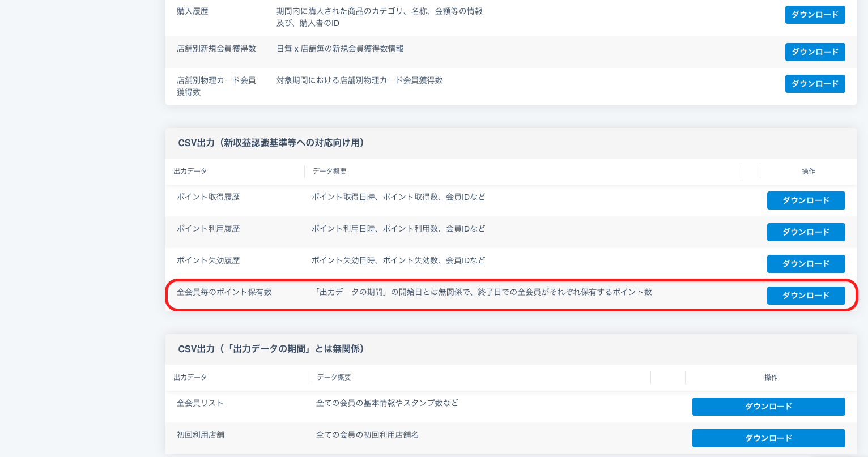Click データ概要 header in 期間とは無関係 table

pyautogui.click(x=334, y=377)
